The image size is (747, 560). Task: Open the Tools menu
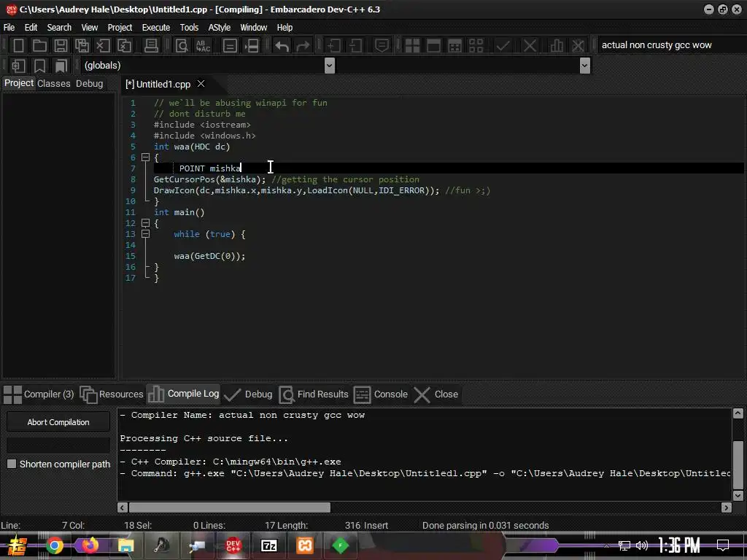pyautogui.click(x=189, y=27)
